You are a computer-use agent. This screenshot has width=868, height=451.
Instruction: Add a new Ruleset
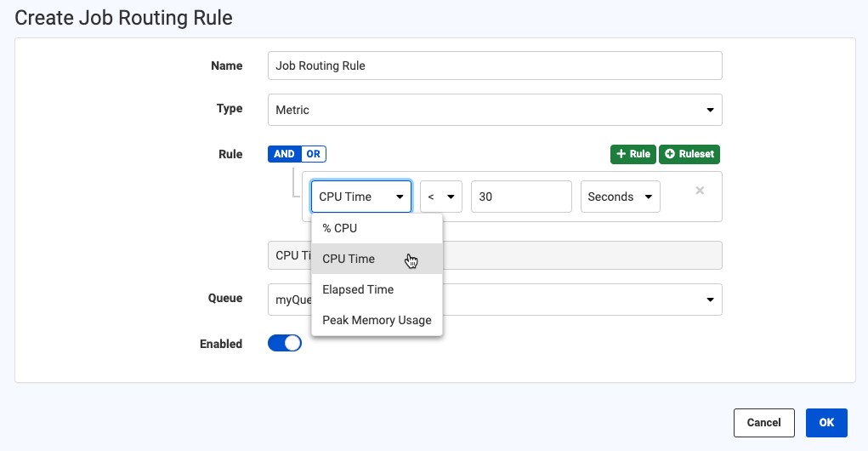tap(689, 154)
